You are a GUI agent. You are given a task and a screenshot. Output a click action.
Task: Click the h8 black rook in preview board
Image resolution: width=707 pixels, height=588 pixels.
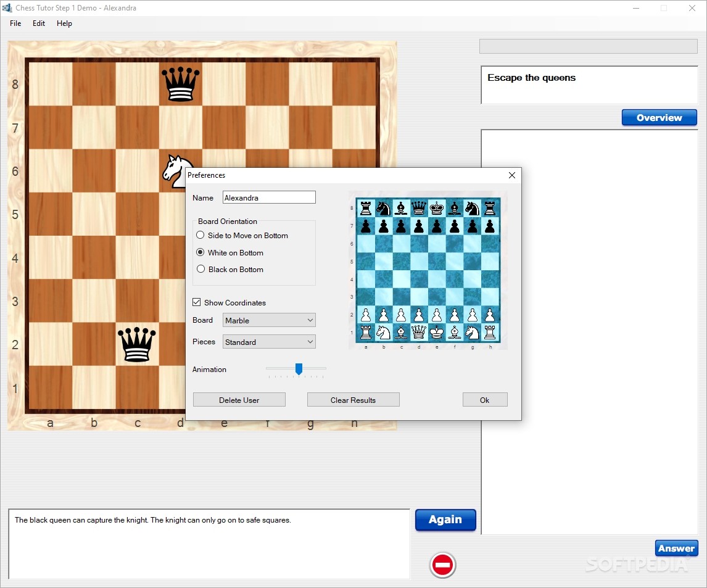coord(490,208)
